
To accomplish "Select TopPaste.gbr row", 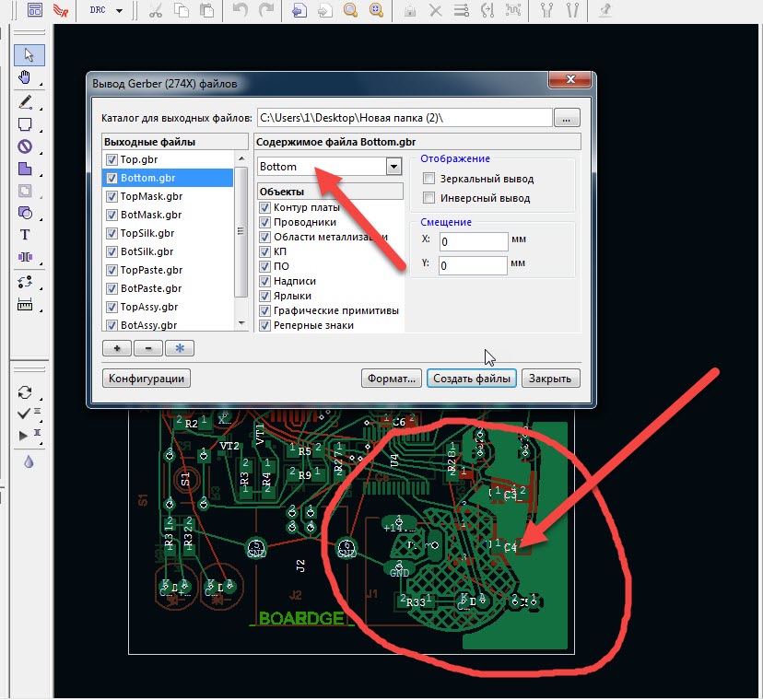I will coord(168,271).
